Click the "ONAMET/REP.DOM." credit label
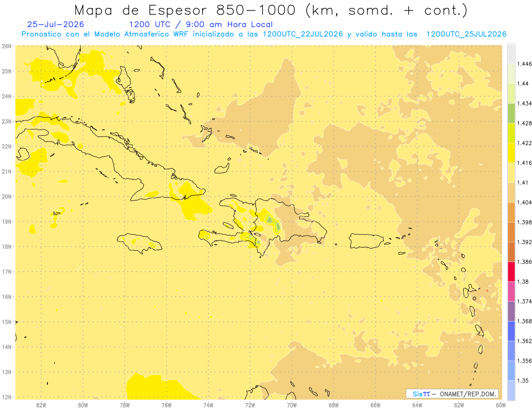This screenshot has width=532, height=411. click(469, 394)
